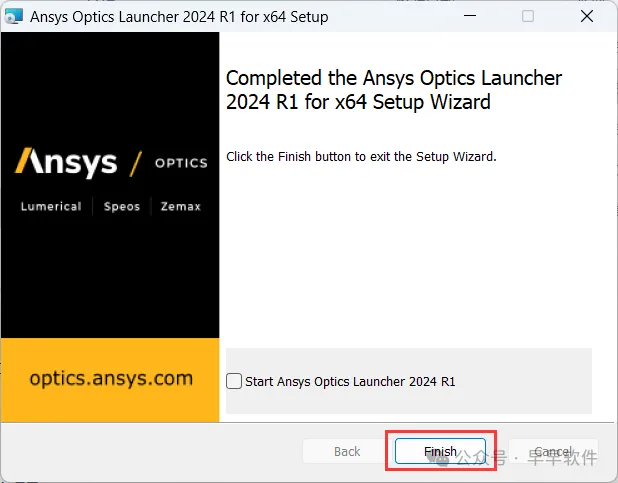Click the Zemax label on banner
This screenshot has height=483, width=618.
coord(181,206)
